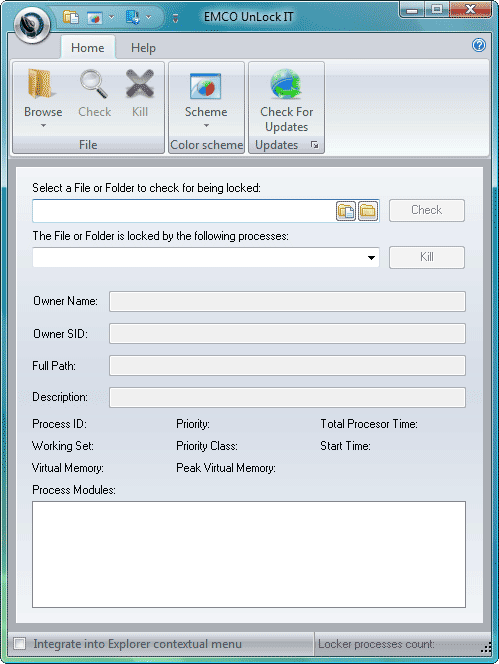Click the blue help question mark icon
Viewport: 499px width, 664px height.
point(479,45)
